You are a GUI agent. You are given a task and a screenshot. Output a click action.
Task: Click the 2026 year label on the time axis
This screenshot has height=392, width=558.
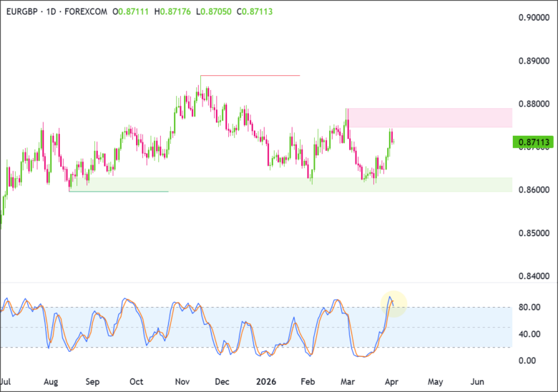pos(266,382)
